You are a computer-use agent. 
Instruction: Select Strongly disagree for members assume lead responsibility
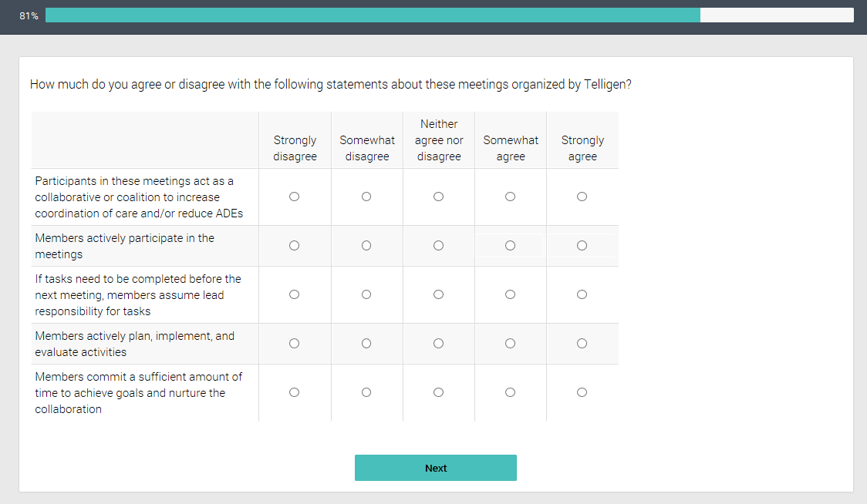coord(294,294)
